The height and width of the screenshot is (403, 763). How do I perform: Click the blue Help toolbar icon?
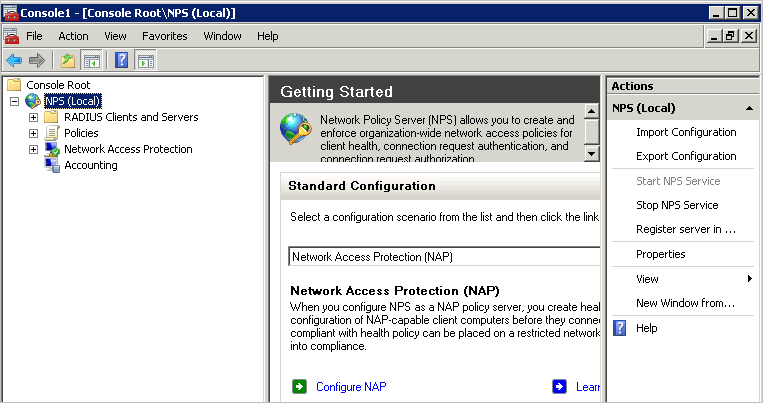coord(122,60)
